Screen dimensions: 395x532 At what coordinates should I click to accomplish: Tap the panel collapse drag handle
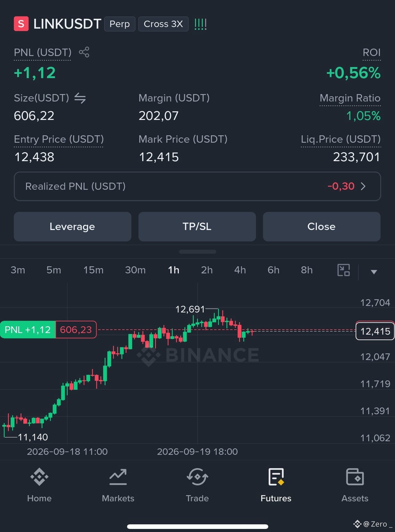[x=197, y=252]
